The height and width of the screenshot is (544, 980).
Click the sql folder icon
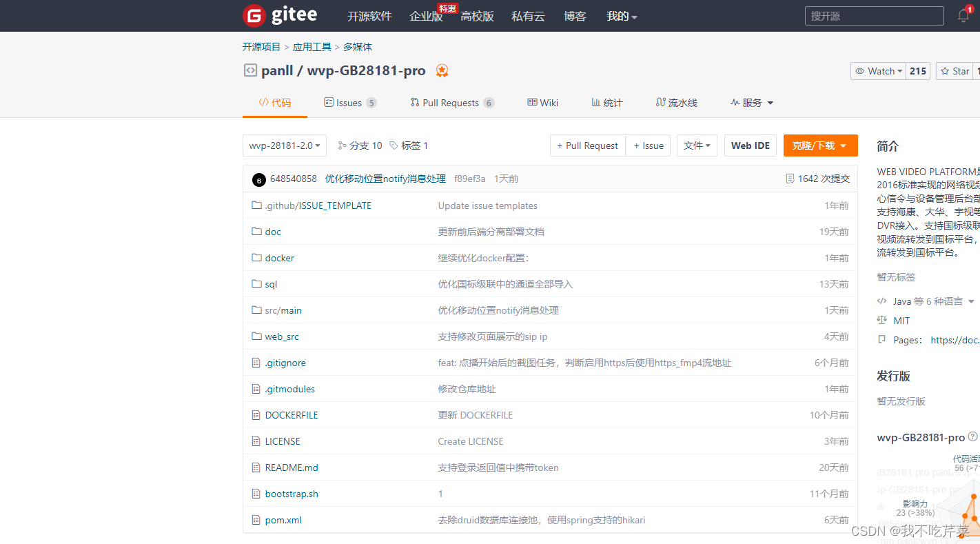point(256,284)
